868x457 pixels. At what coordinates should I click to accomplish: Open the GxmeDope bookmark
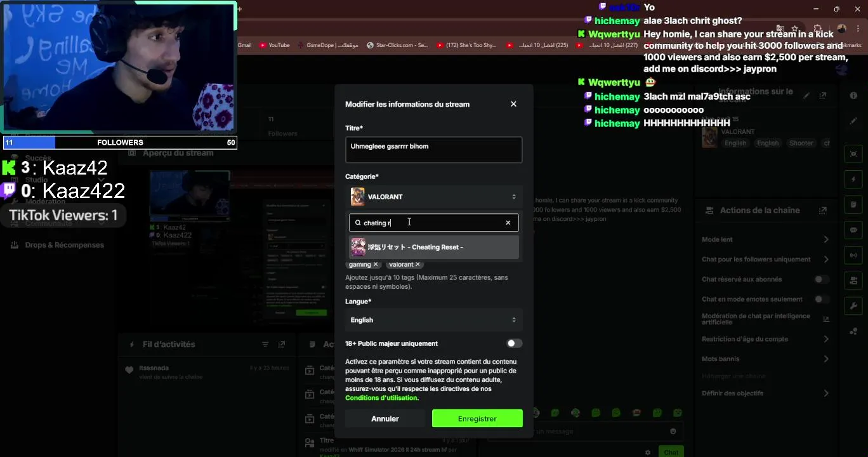click(x=328, y=45)
